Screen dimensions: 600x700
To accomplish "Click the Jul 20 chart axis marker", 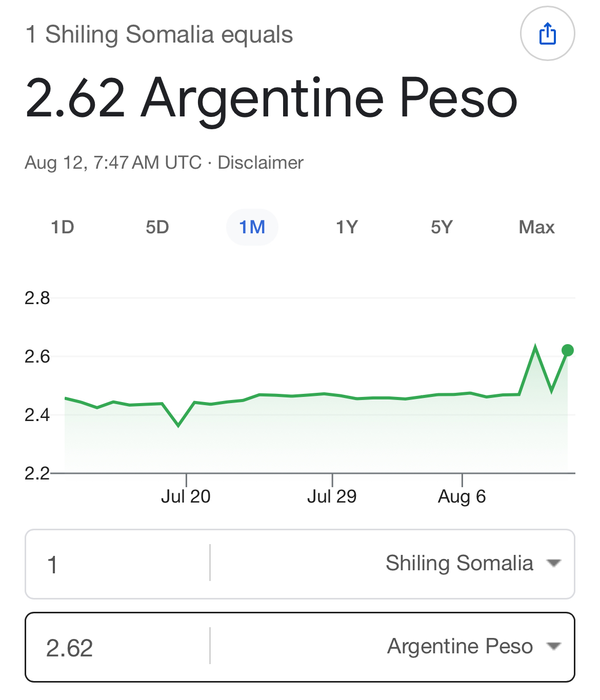I will coord(186,496).
